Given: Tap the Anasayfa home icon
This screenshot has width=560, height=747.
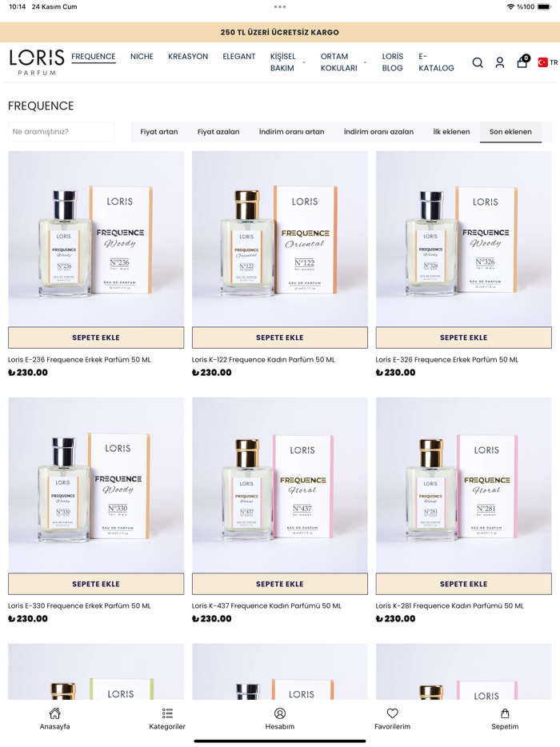Looking at the screenshot, I should point(55,713).
